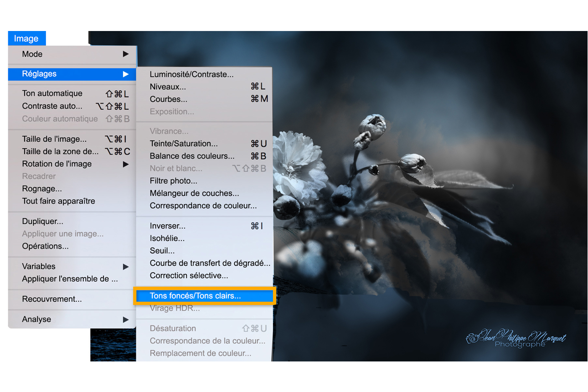
Task: Choose Filtre photo option
Action: (x=173, y=181)
